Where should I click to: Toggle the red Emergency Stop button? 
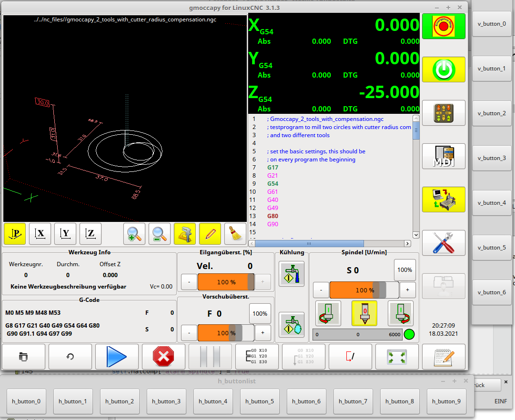tap(444, 26)
